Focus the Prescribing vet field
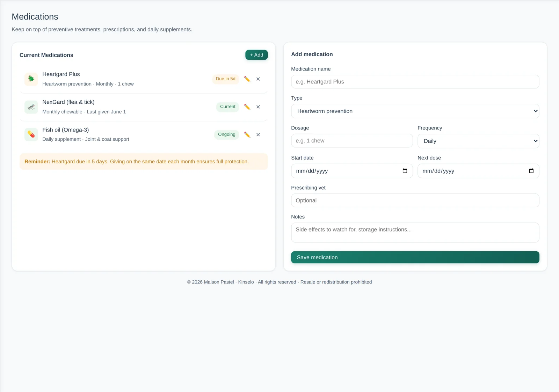The height and width of the screenshot is (392, 559). [415, 200]
